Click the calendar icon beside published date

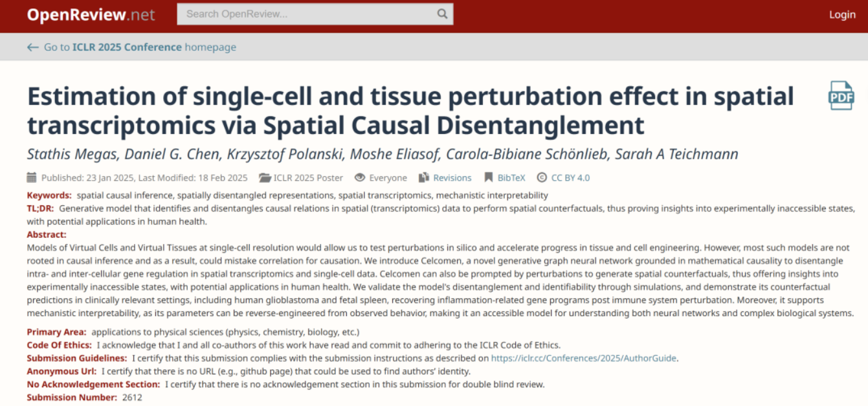tap(32, 177)
